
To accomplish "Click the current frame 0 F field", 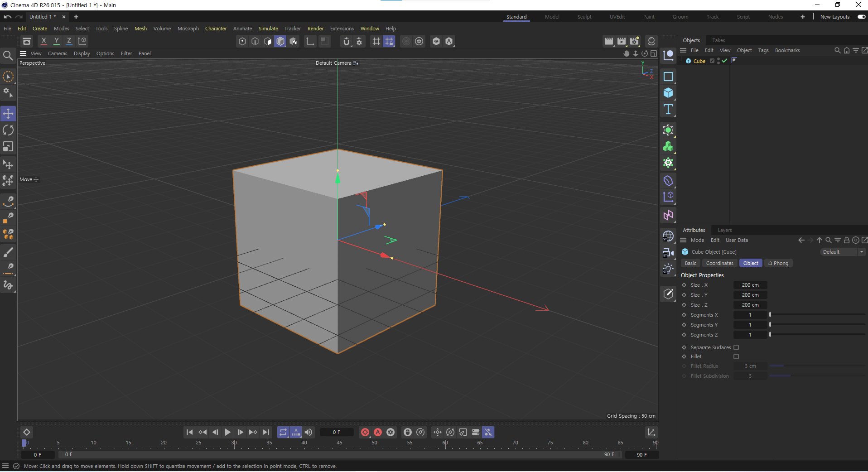I will [x=336, y=432].
